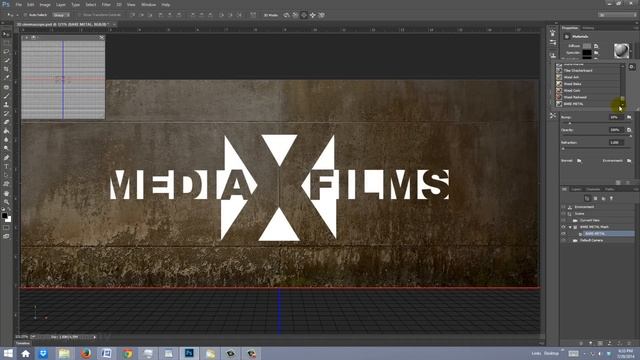Toggle visibility of Default Camera
Viewport: 640px width, 360px height.
coord(564,240)
